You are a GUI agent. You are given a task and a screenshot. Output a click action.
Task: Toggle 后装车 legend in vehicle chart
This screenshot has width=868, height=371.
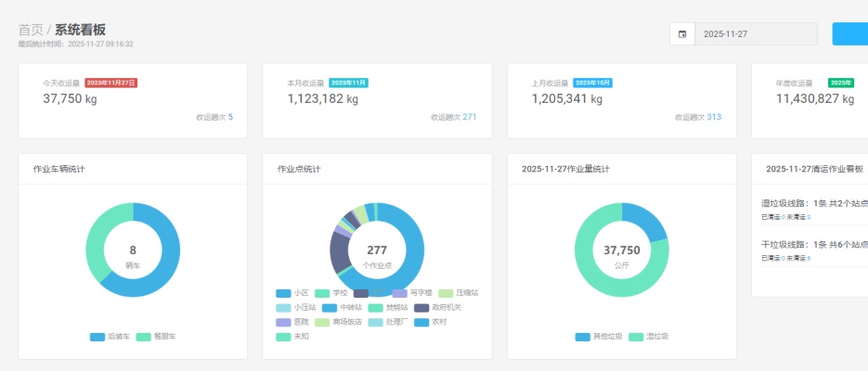[x=110, y=337]
